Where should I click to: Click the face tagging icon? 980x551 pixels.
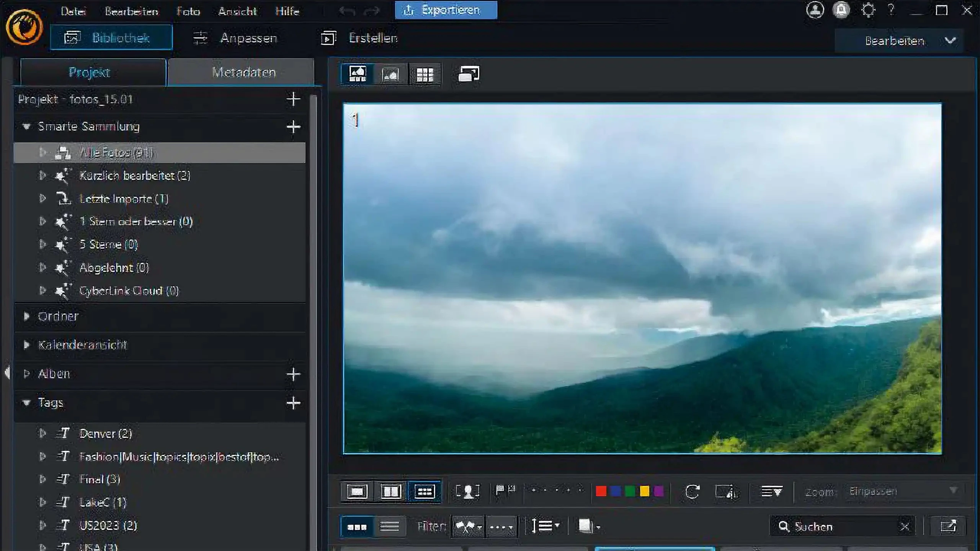467,491
